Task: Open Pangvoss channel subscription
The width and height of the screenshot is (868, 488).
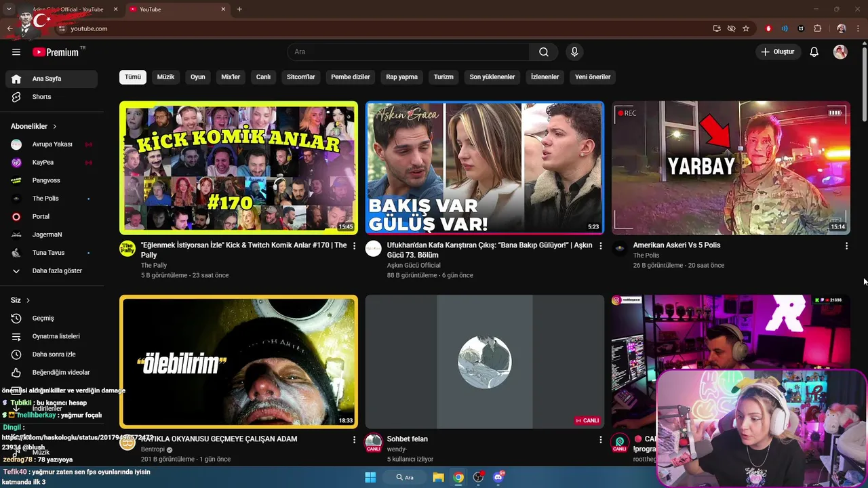Action: 52,180
